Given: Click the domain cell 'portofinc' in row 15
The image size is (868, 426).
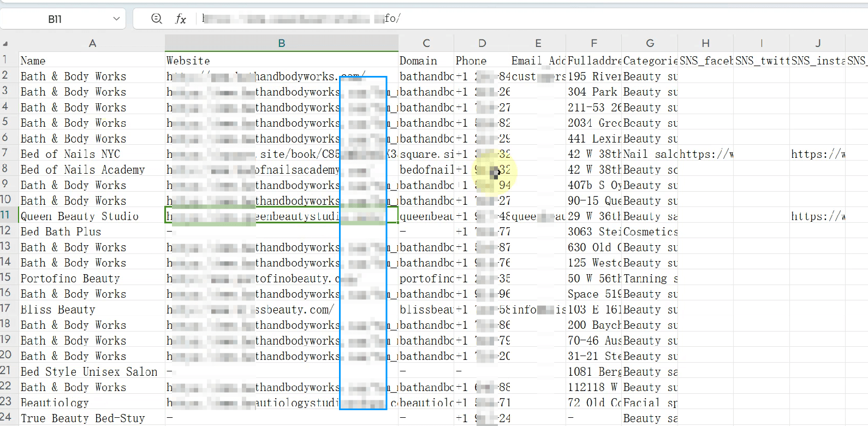Looking at the screenshot, I should pyautogui.click(x=426, y=279).
